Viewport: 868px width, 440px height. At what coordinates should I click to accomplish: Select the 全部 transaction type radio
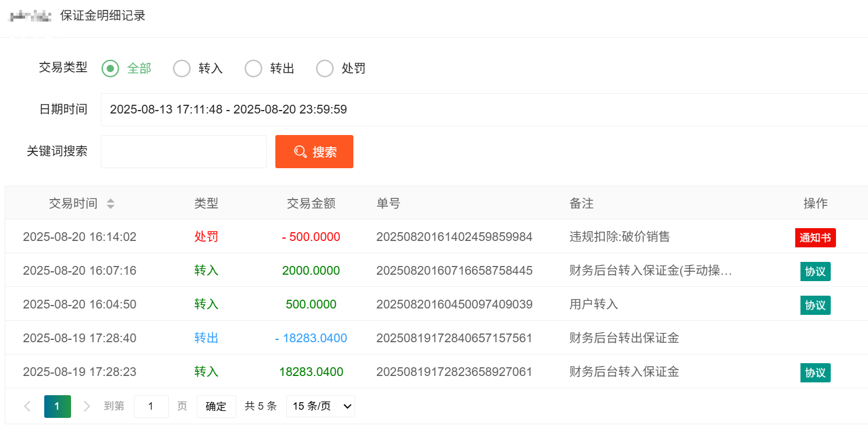click(x=110, y=69)
